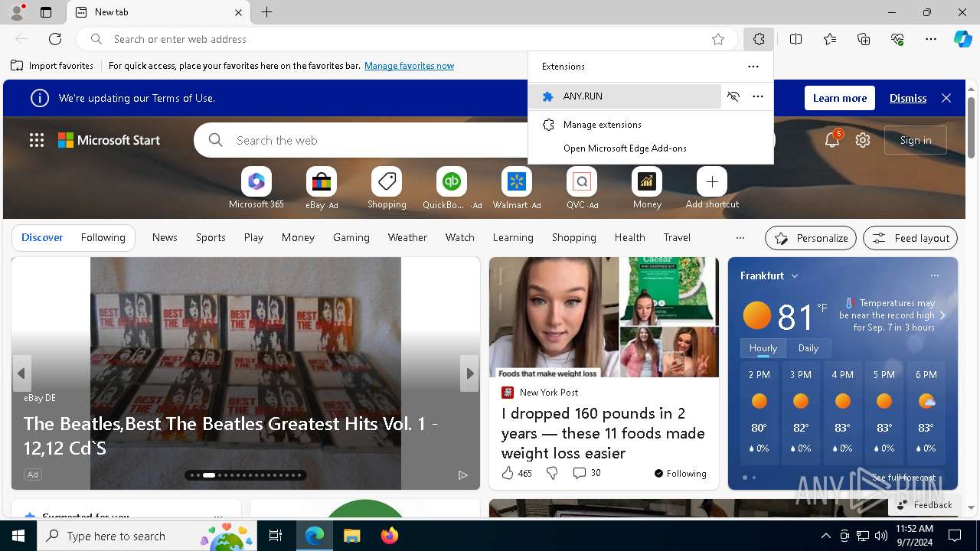Image resolution: width=980 pixels, height=551 pixels.
Task: Open Firefox from the taskbar
Action: pos(389,536)
